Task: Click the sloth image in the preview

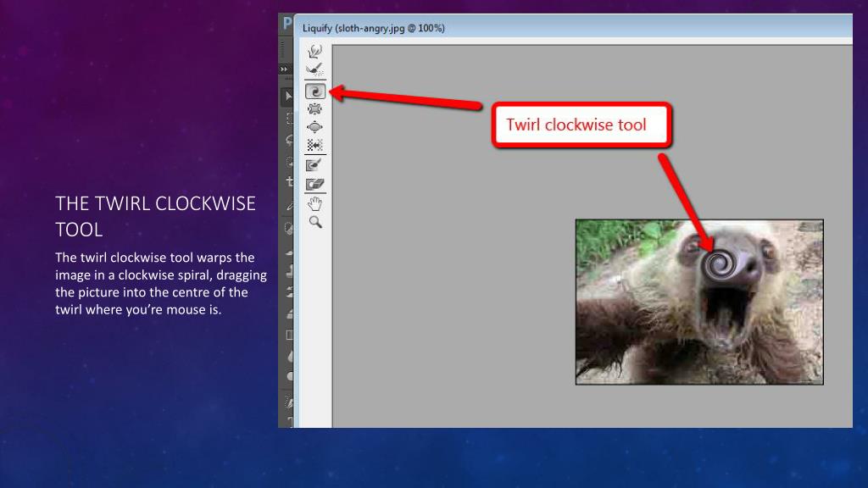Action: tap(699, 302)
